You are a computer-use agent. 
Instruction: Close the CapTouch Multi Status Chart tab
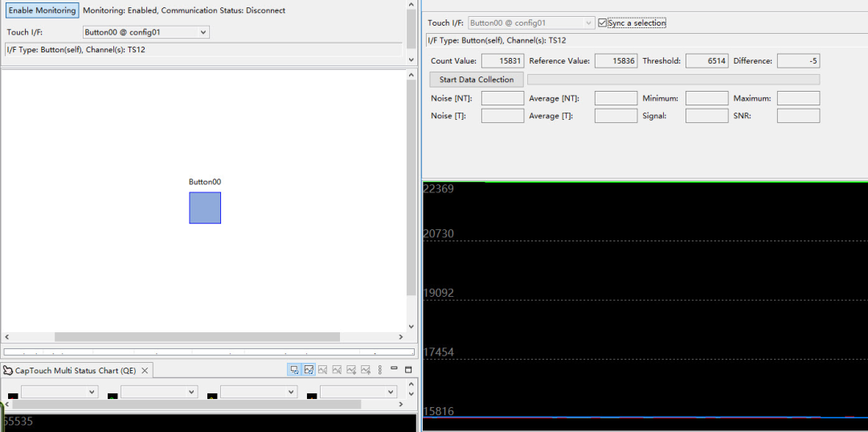pyautogui.click(x=145, y=371)
